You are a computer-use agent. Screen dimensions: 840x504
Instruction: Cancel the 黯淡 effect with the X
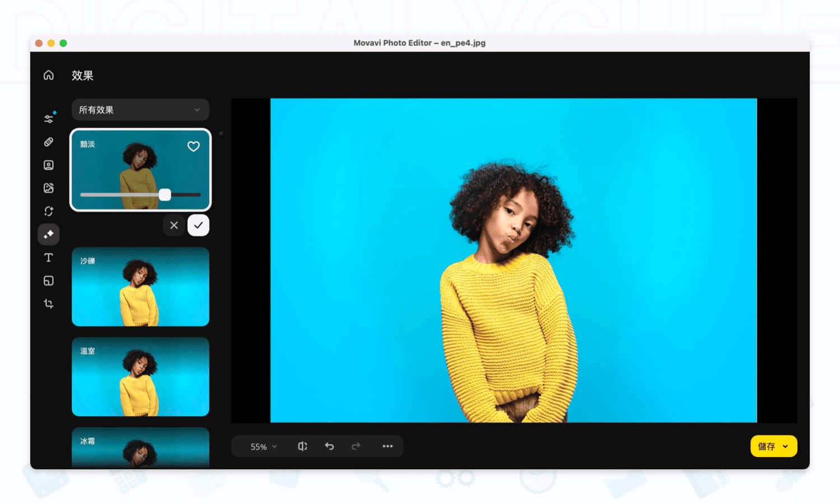coord(174,225)
